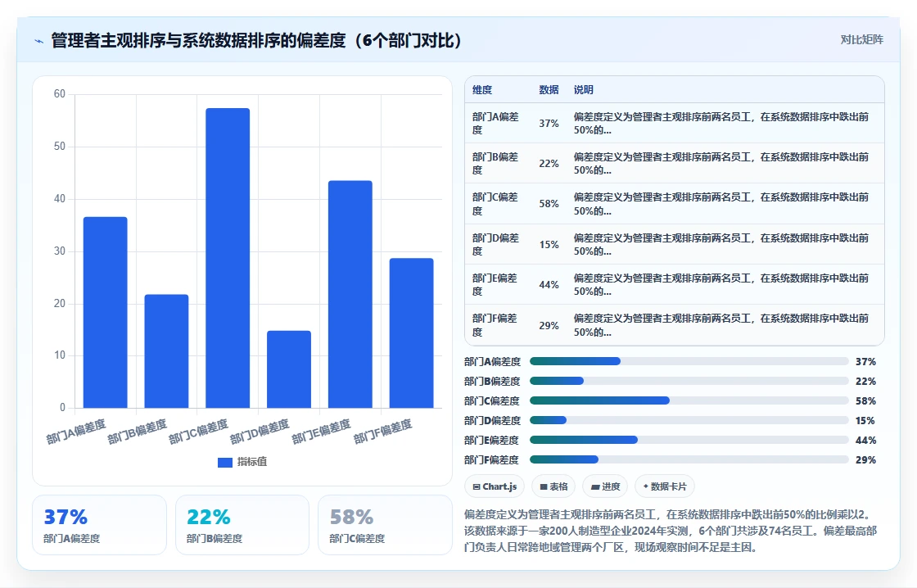Click the 部门E偏差度 x-axis label

[321, 432]
